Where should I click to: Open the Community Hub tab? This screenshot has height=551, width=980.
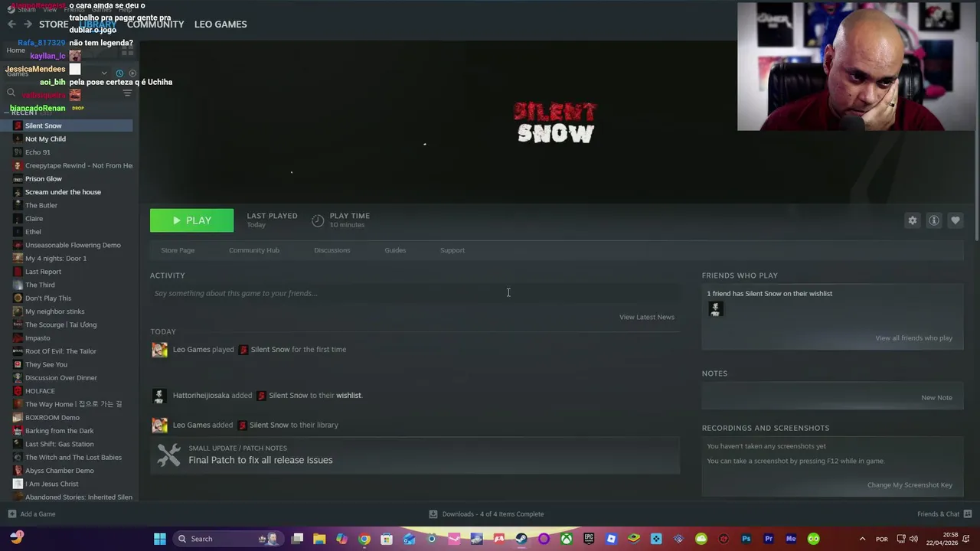[254, 250]
